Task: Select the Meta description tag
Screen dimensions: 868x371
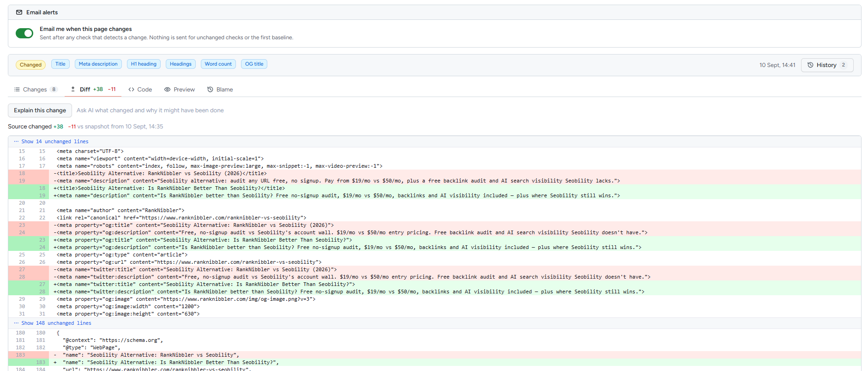Action: pyautogui.click(x=98, y=64)
